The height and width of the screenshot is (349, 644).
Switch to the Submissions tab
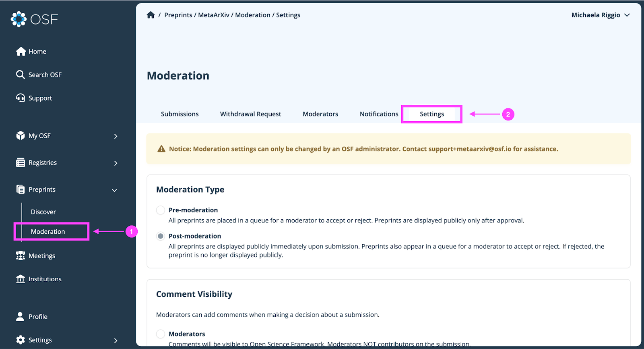[180, 114]
